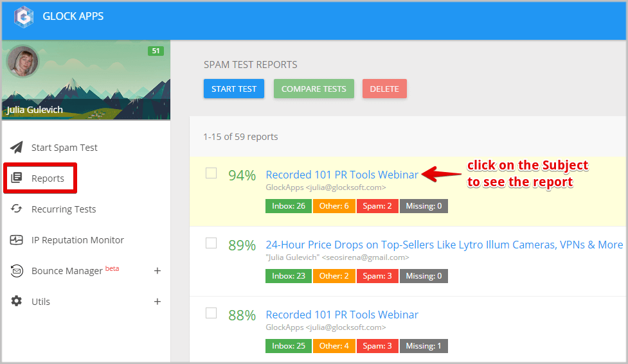628x364 pixels.
Task: Open Julia Gulevich's profile avatar
Action: (23, 61)
